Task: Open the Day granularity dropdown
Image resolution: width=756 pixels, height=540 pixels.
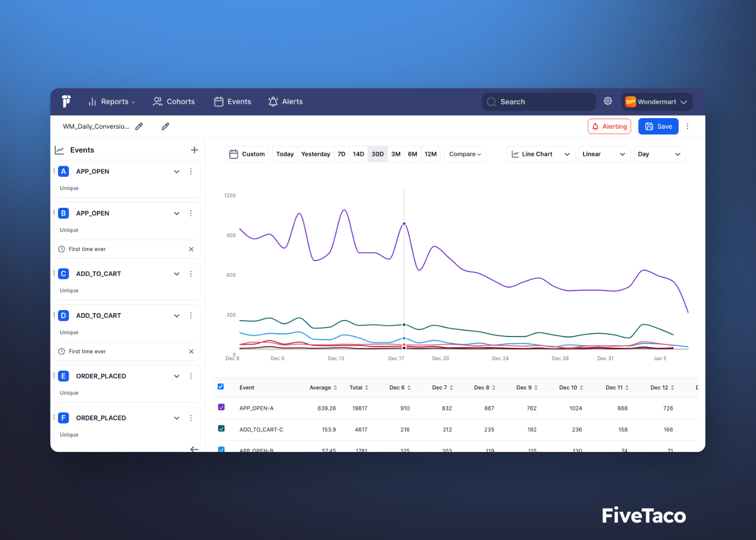Action: pos(660,154)
